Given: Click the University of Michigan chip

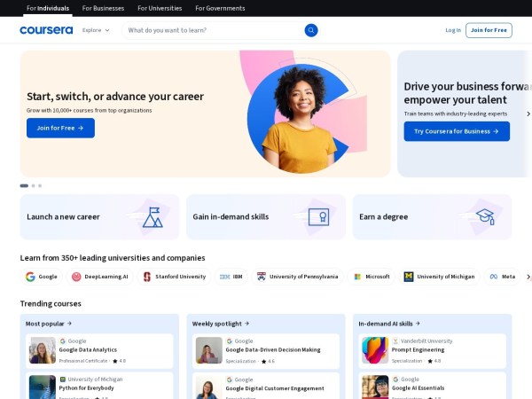Looking at the screenshot, I should pyautogui.click(x=439, y=277).
